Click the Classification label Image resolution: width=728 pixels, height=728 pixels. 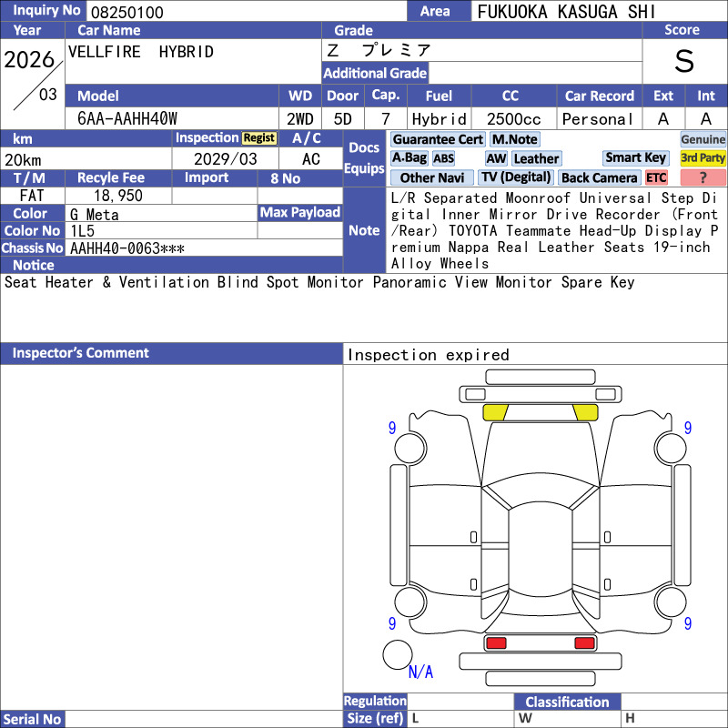click(567, 702)
